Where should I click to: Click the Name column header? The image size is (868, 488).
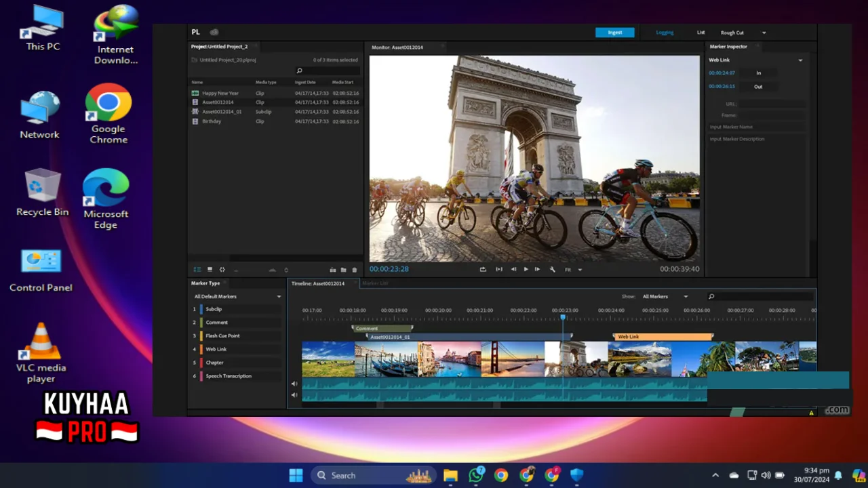(x=197, y=82)
